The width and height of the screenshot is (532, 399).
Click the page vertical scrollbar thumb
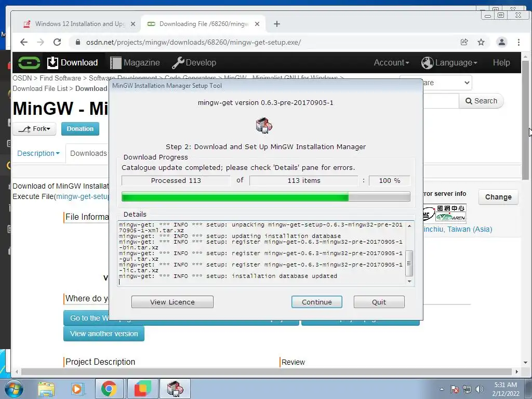click(526, 120)
